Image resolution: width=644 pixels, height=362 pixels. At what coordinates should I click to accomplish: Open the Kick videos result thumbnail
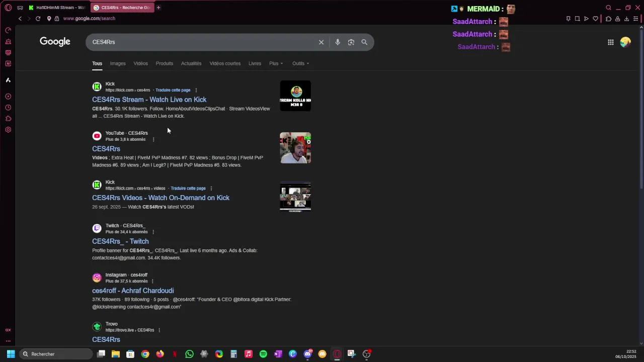pos(295,197)
